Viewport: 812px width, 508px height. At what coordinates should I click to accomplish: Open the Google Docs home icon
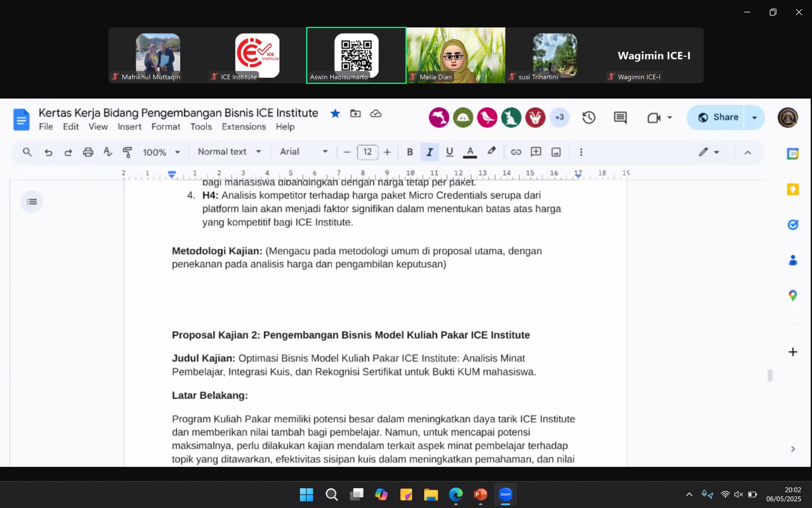coord(21,119)
